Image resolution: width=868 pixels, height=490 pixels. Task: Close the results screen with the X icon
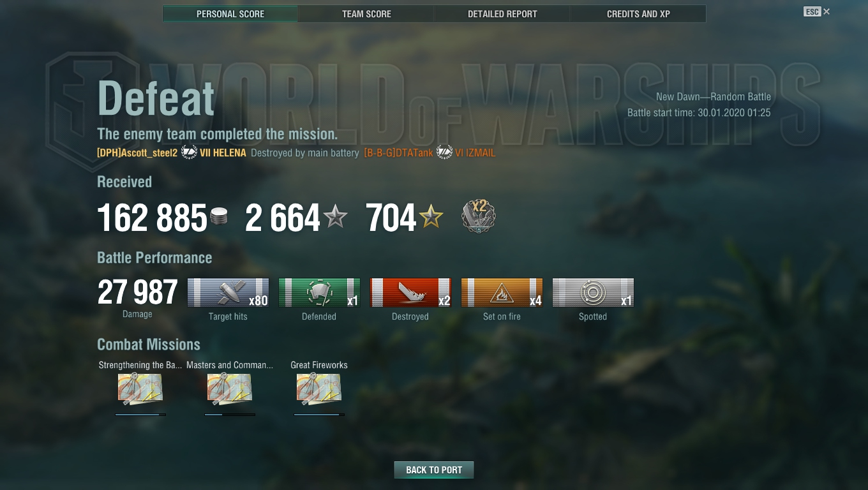[827, 11]
